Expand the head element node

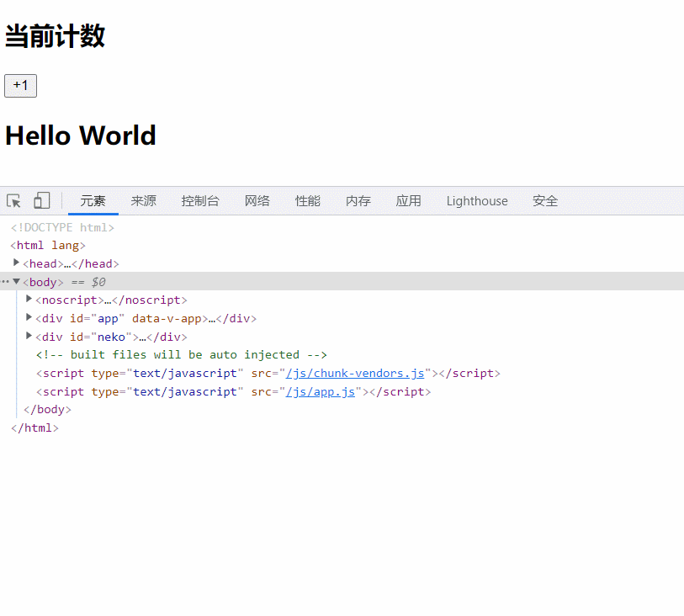click(x=16, y=263)
